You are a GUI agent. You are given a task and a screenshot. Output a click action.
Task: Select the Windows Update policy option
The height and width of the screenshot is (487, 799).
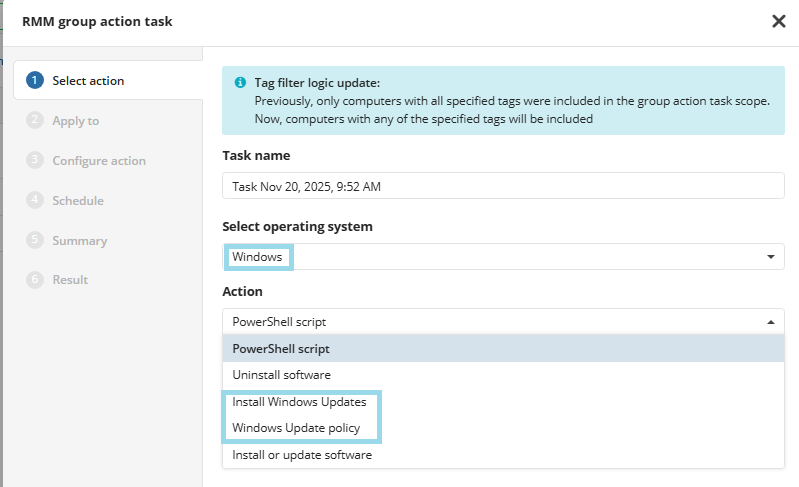pyautogui.click(x=296, y=428)
